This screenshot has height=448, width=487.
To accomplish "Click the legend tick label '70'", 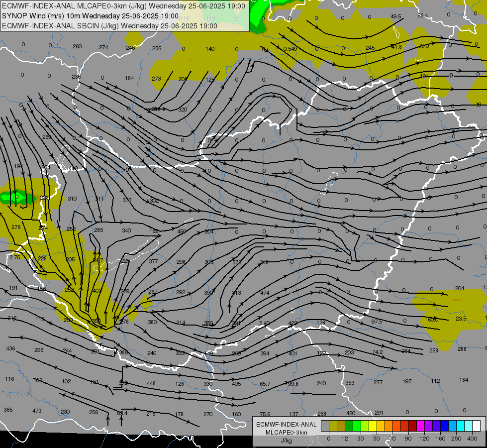I will (392, 439).
